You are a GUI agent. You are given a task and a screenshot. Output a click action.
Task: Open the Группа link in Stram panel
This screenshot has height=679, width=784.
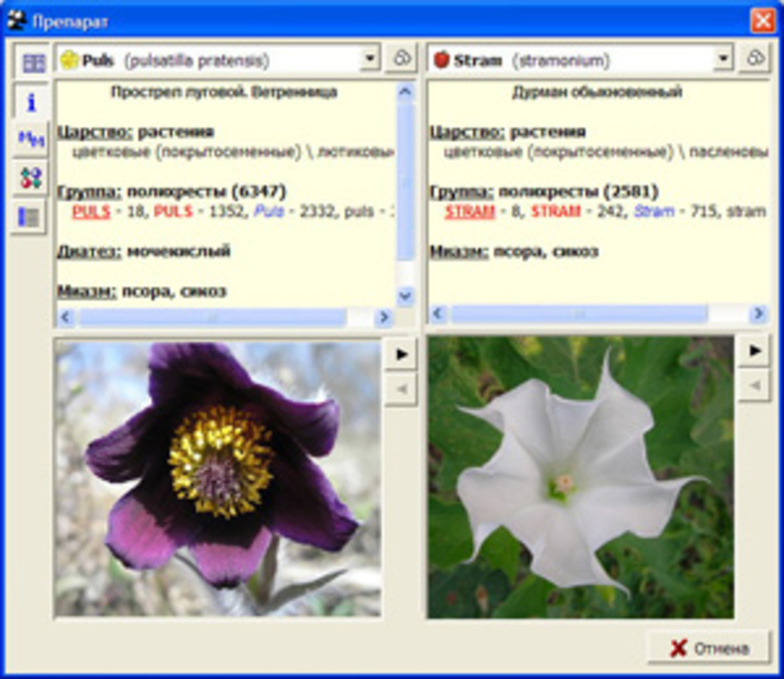click(461, 191)
